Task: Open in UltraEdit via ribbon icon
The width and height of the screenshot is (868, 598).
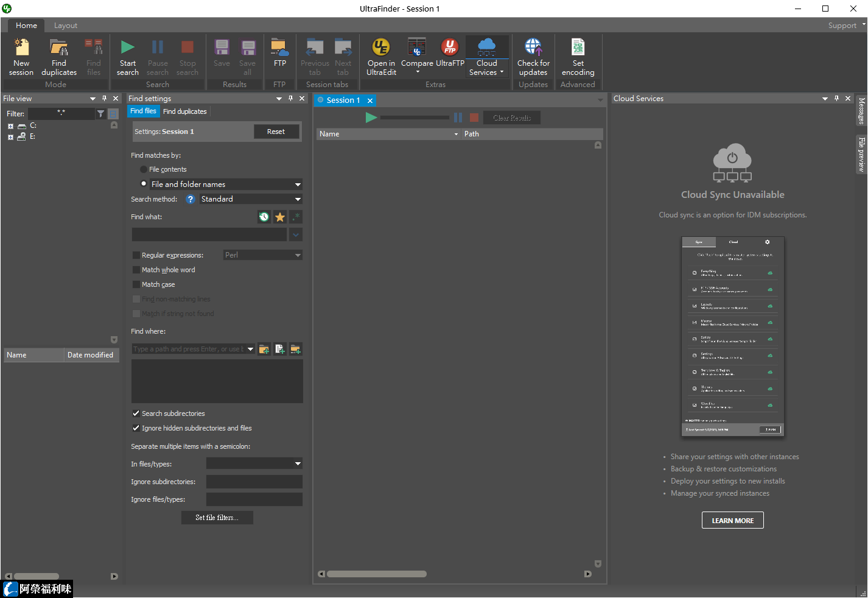Action: click(x=381, y=57)
